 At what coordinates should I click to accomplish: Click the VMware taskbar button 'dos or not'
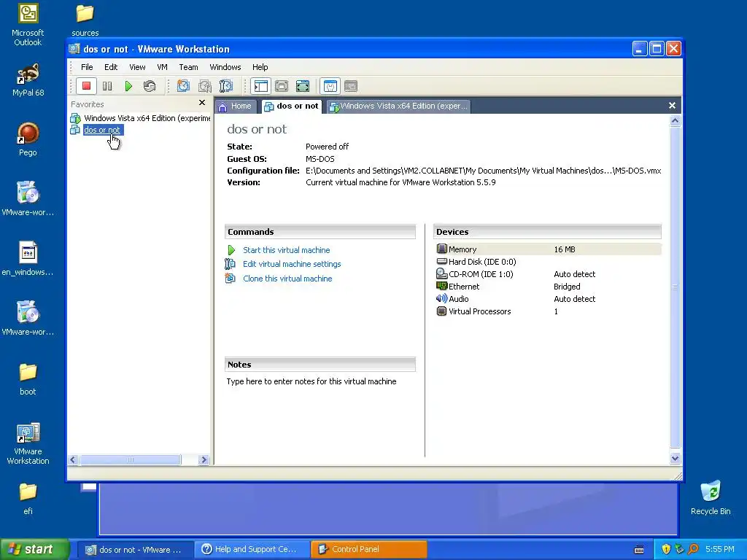coord(135,550)
